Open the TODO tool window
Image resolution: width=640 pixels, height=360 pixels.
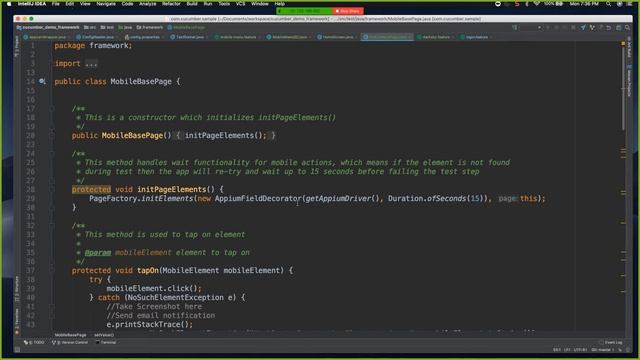tap(34, 342)
